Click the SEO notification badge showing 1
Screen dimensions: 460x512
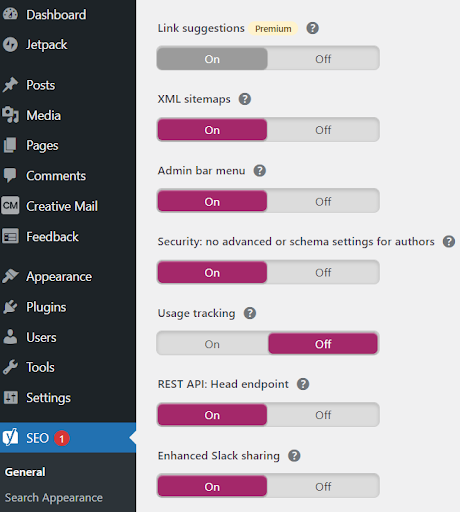tap(62, 438)
